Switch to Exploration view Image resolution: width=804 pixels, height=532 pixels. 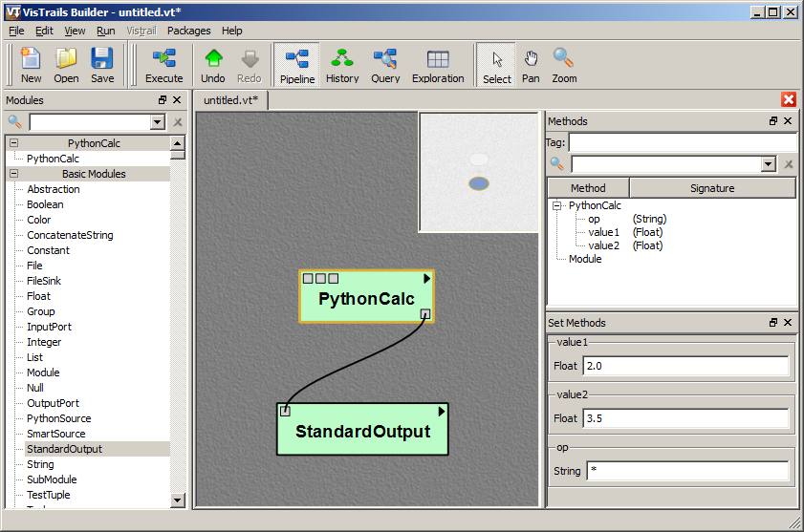tap(438, 65)
